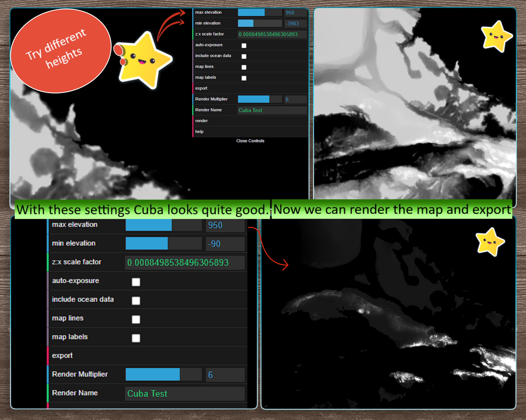Enable map lines in top panel
526x420 pixels.
tap(244, 67)
